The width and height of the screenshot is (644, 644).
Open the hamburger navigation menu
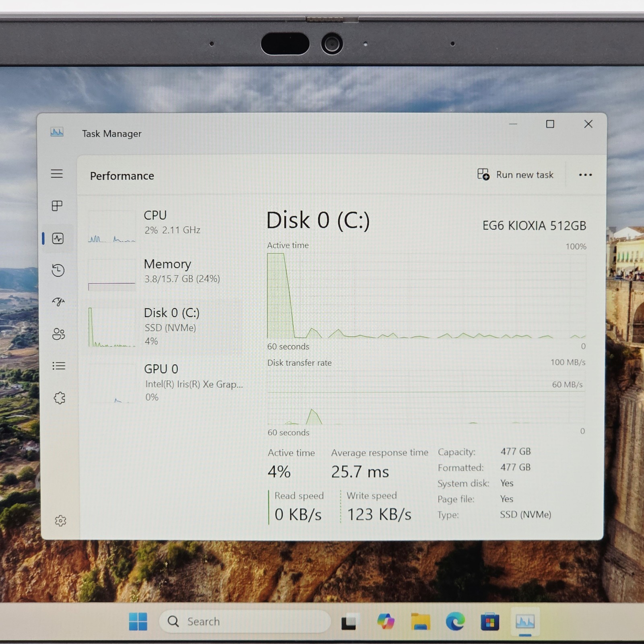(57, 173)
